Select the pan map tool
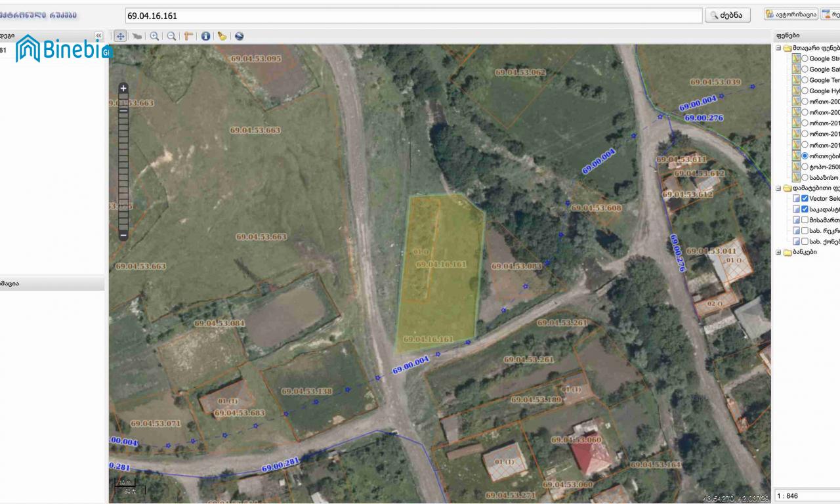The image size is (840, 504). click(x=121, y=36)
